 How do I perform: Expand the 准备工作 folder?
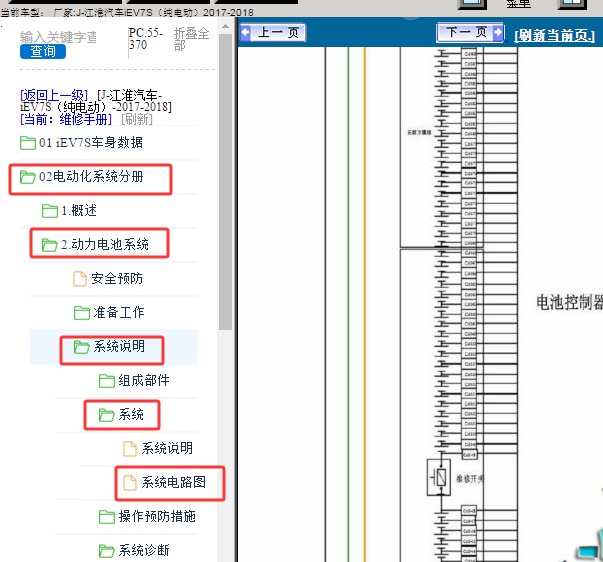pos(119,312)
